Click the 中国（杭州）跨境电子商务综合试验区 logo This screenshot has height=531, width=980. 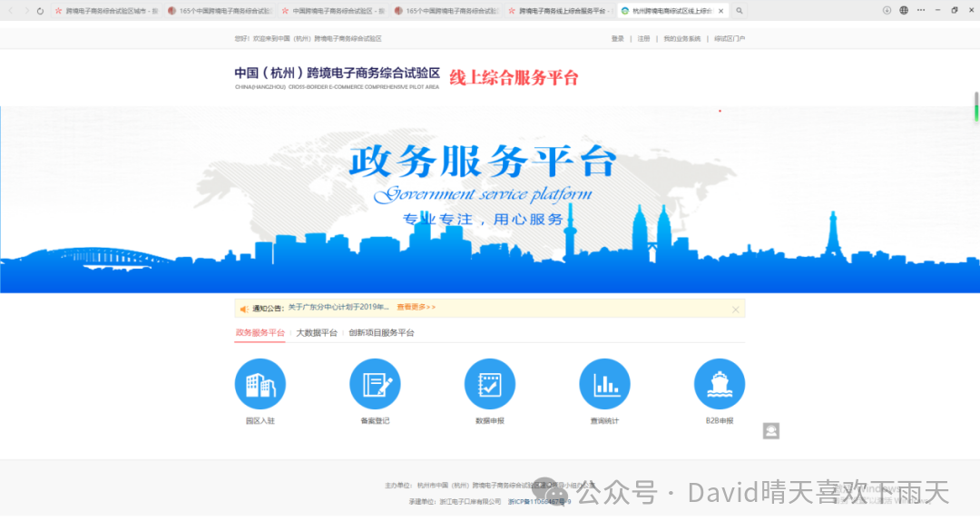click(338, 77)
